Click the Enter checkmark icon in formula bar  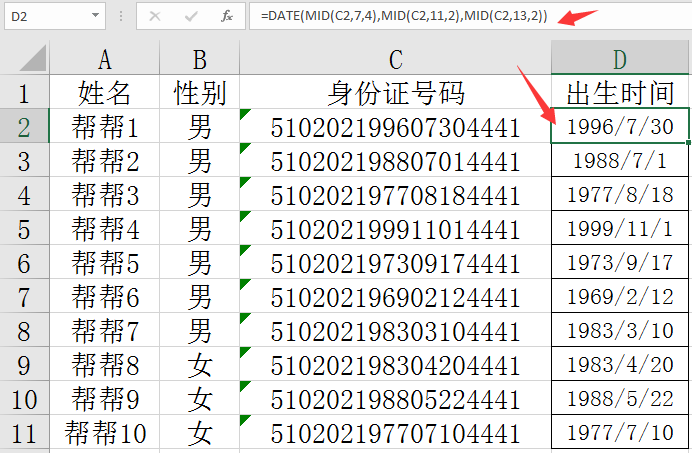point(191,16)
